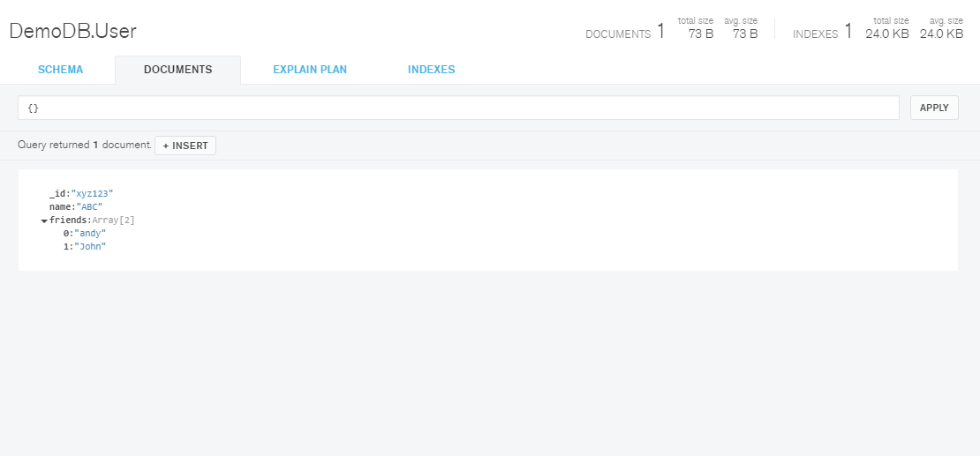Select the _id value "xyz123"
Screen dimensions: 980x456
(93, 194)
